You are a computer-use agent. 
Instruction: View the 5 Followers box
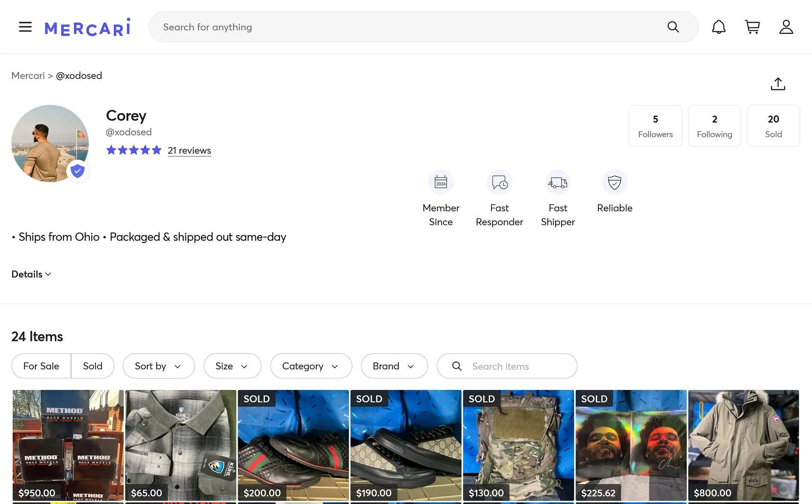(x=655, y=126)
